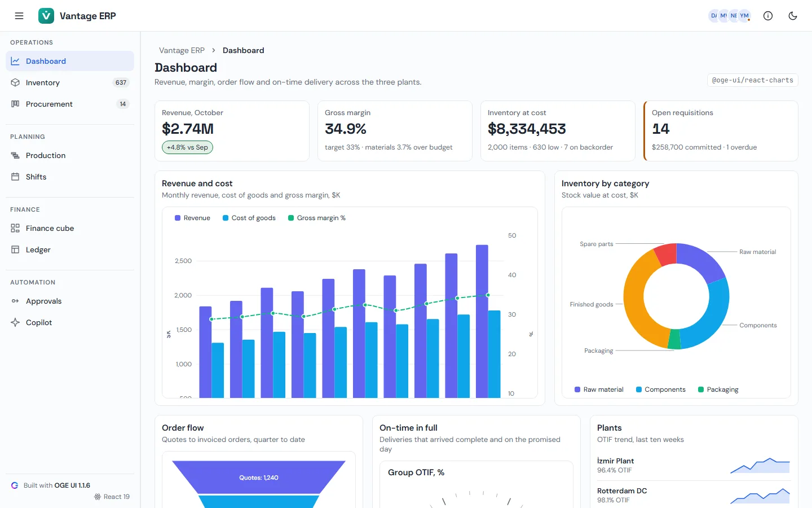Toggle the Cost of goods legend series
Screen dimensions: 812x508
[x=249, y=218]
